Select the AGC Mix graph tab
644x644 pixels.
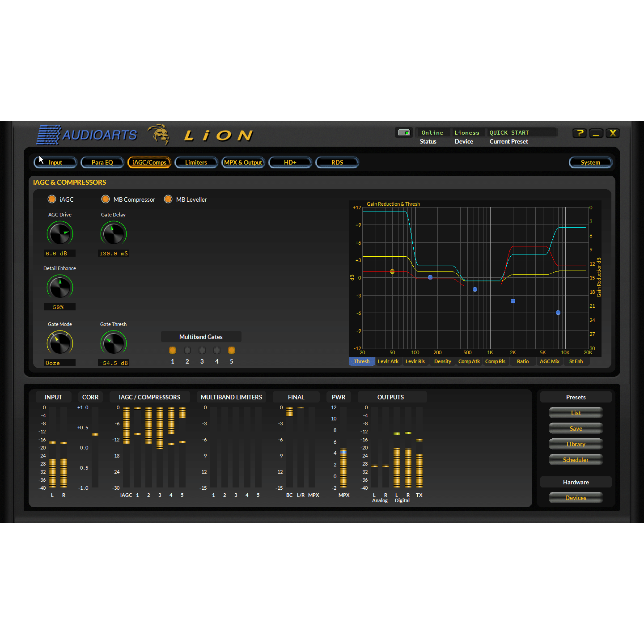[x=550, y=361]
